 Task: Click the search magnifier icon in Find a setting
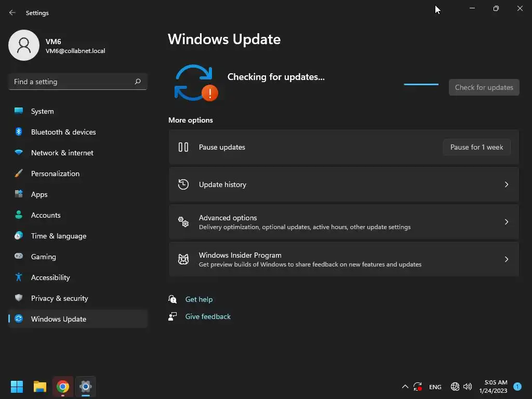pos(138,82)
